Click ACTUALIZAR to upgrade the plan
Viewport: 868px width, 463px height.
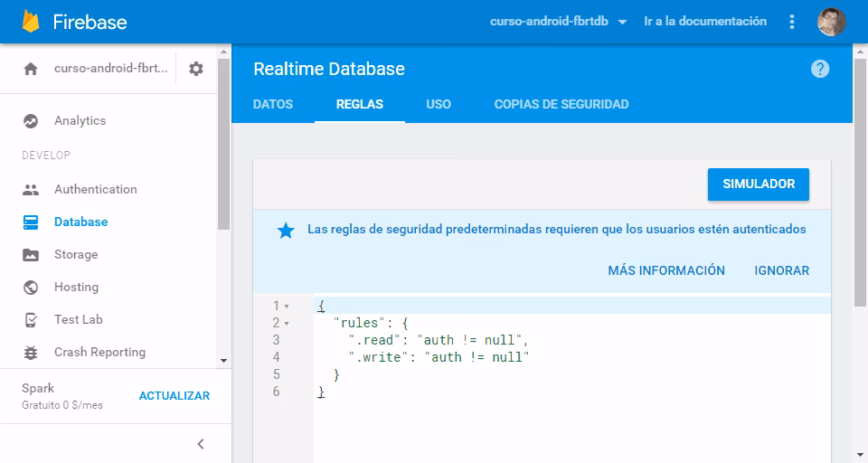[175, 396]
